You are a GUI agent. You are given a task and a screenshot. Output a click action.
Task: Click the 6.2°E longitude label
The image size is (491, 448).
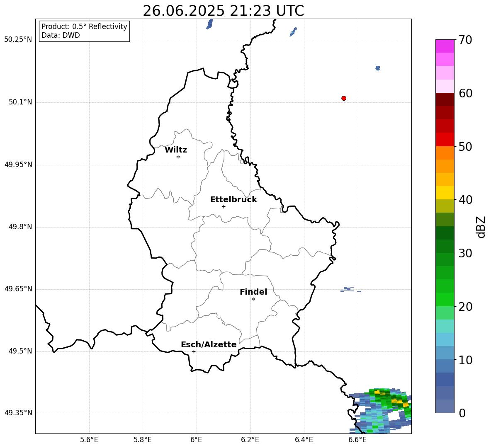point(250,440)
